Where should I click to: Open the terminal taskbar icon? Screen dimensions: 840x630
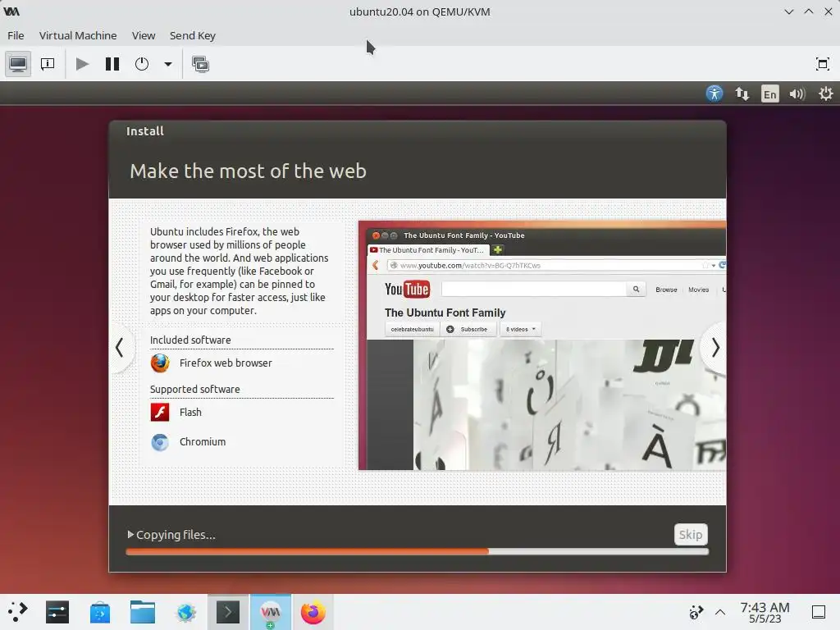pos(228,612)
